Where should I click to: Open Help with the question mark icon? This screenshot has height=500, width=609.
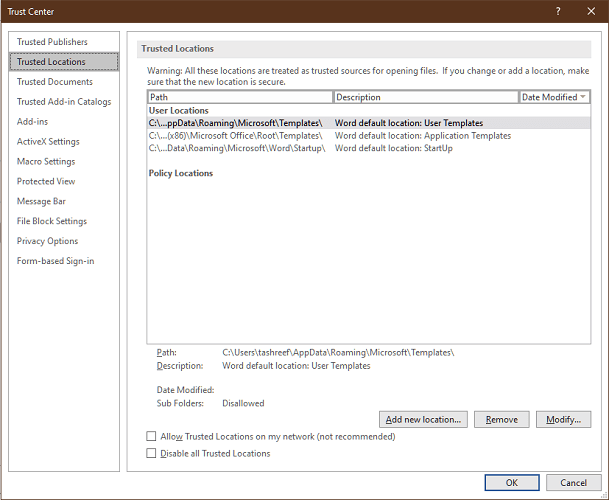point(558,11)
